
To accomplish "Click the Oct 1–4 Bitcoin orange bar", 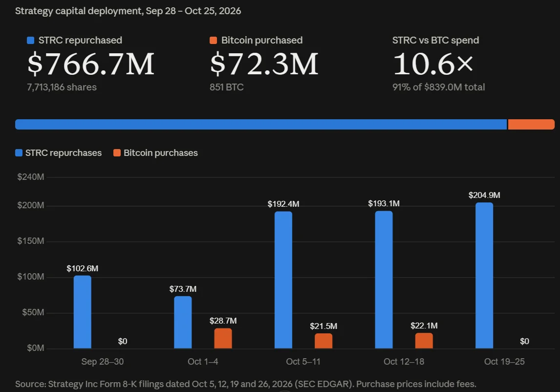I will tap(223, 338).
